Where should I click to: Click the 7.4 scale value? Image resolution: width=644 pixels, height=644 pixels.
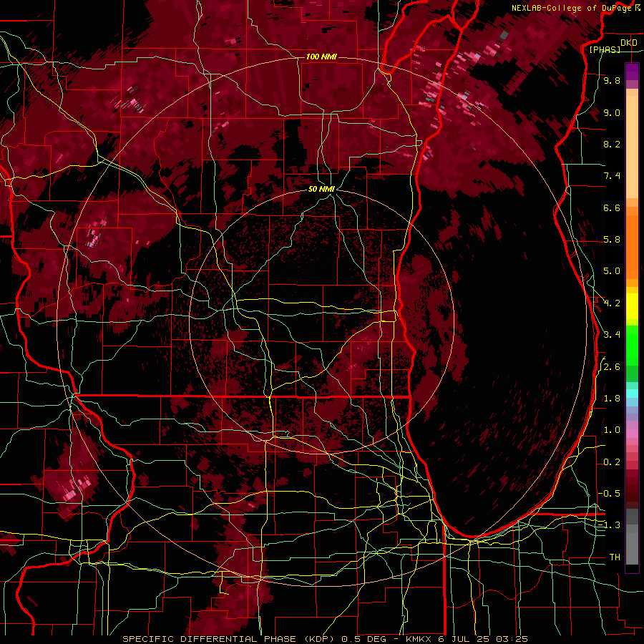612,176
